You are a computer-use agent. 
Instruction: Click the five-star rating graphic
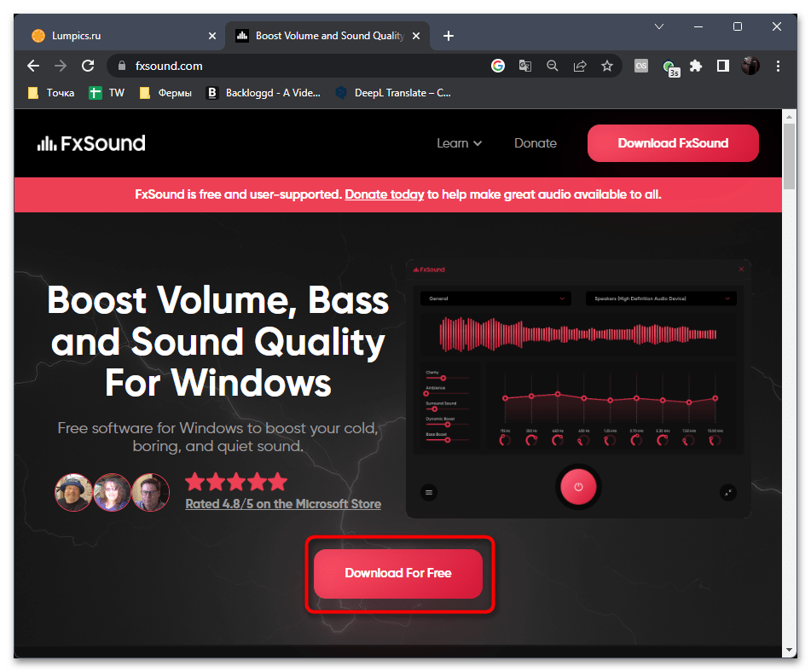coord(236,482)
